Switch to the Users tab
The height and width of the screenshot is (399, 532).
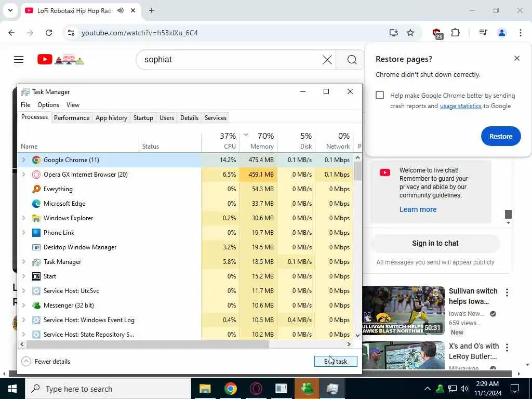click(167, 118)
